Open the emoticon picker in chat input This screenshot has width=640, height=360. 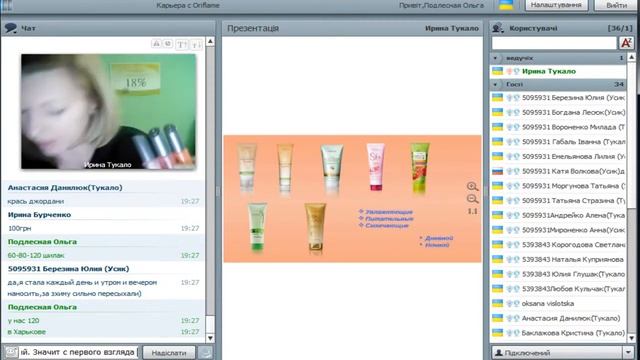tap(11, 352)
